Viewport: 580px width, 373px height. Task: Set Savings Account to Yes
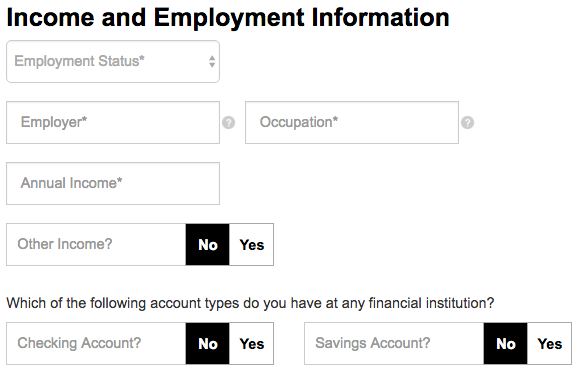tap(550, 344)
